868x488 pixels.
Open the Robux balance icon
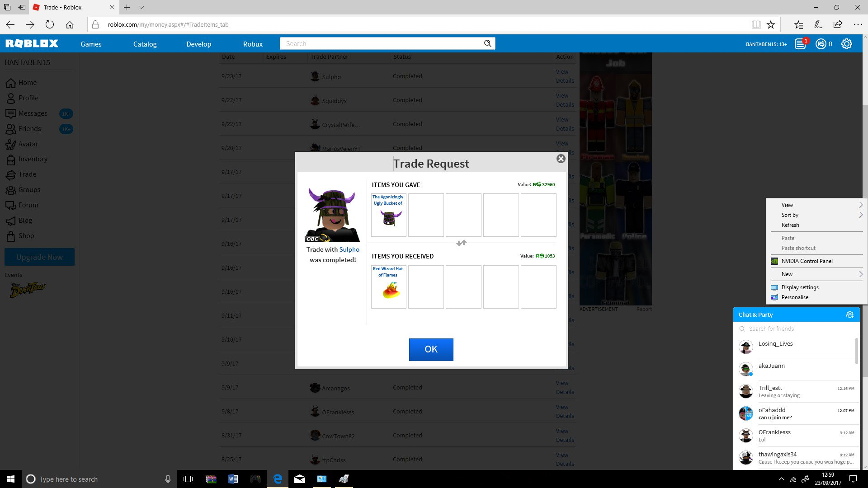(x=821, y=44)
